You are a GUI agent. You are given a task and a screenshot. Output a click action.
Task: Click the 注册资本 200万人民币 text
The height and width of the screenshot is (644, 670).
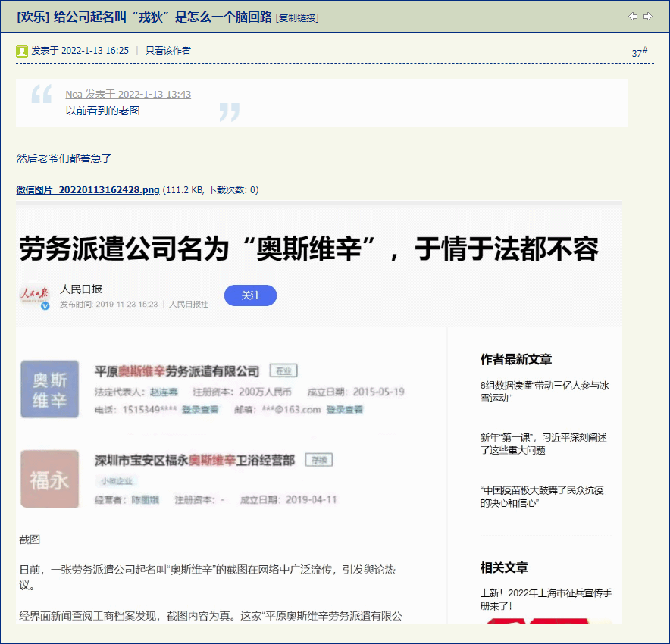[242, 392]
